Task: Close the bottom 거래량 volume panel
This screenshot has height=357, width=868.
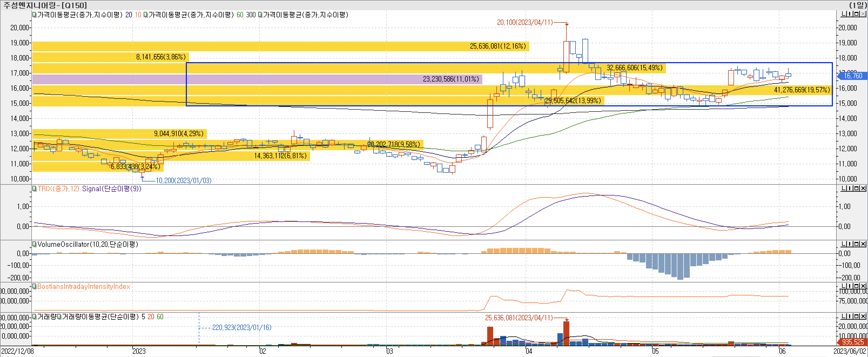Action: [x=864, y=316]
